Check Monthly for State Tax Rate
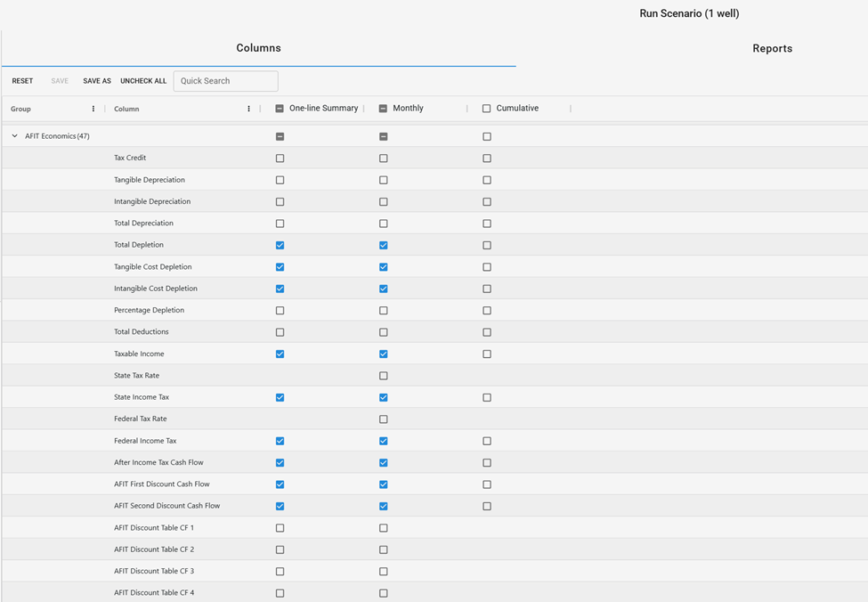This screenshot has height=602, width=868. click(384, 376)
